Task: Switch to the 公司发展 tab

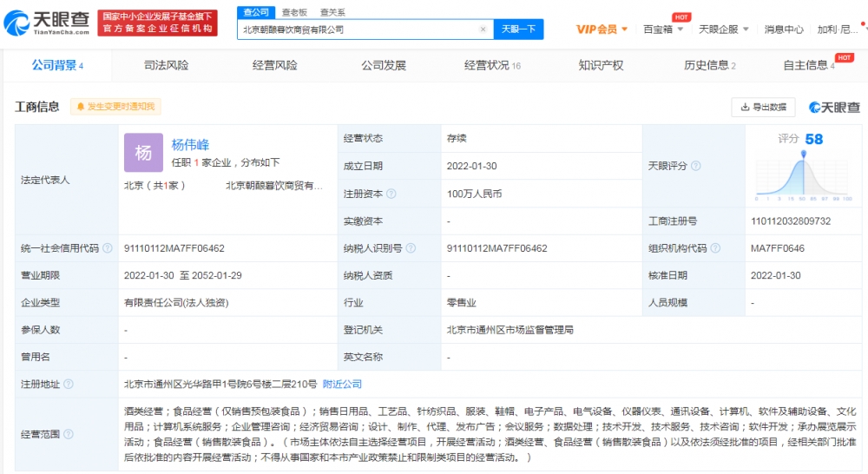Action: click(x=384, y=65)
